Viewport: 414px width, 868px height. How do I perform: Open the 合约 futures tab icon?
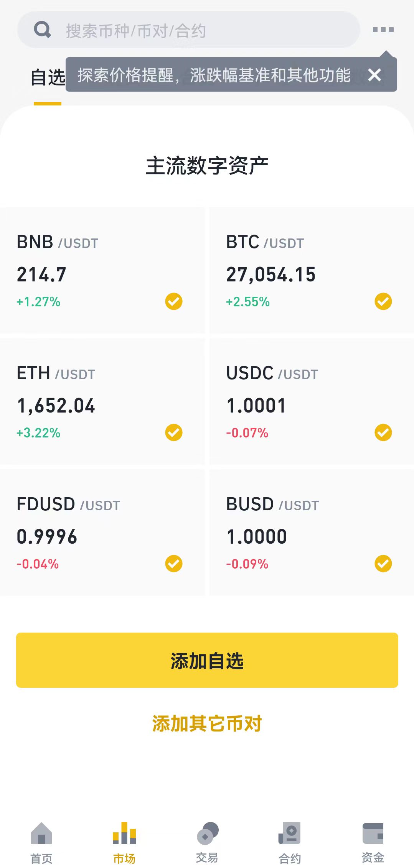coord(290,833)
